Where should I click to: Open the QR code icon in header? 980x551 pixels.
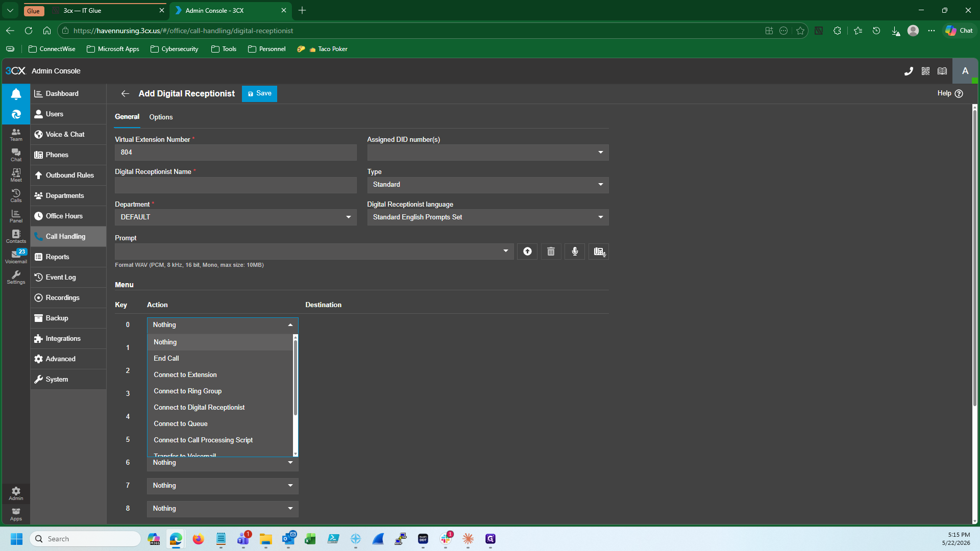point(925,71)
